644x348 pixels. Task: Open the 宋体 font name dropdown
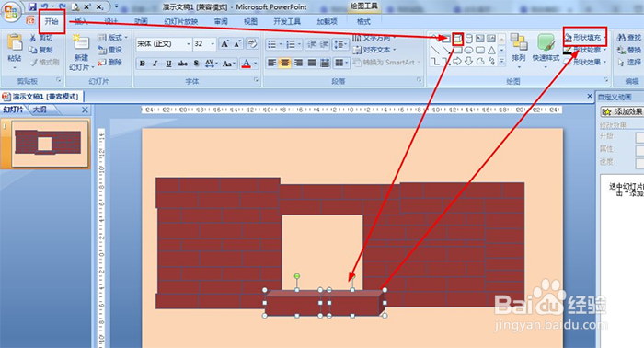click(188, 43)
